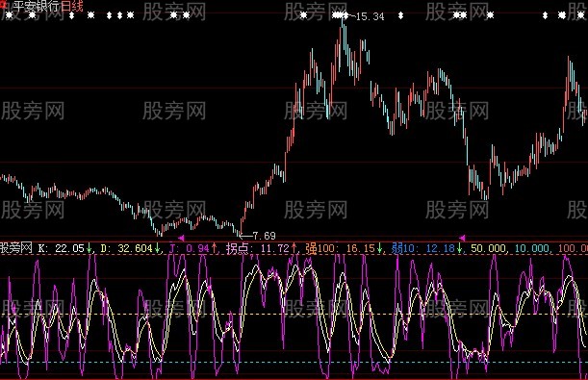Image resolution: width=588 pixels, height=380 pixels.
Task: Click the 7.69 low price label
Action: pyautogui.click(x=264, y=236)
